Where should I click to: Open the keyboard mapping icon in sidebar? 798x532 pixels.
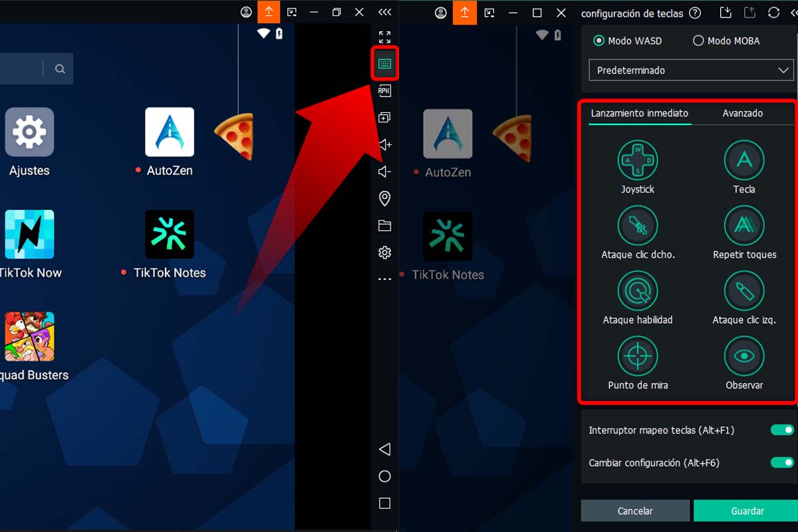tap(384, 64)
